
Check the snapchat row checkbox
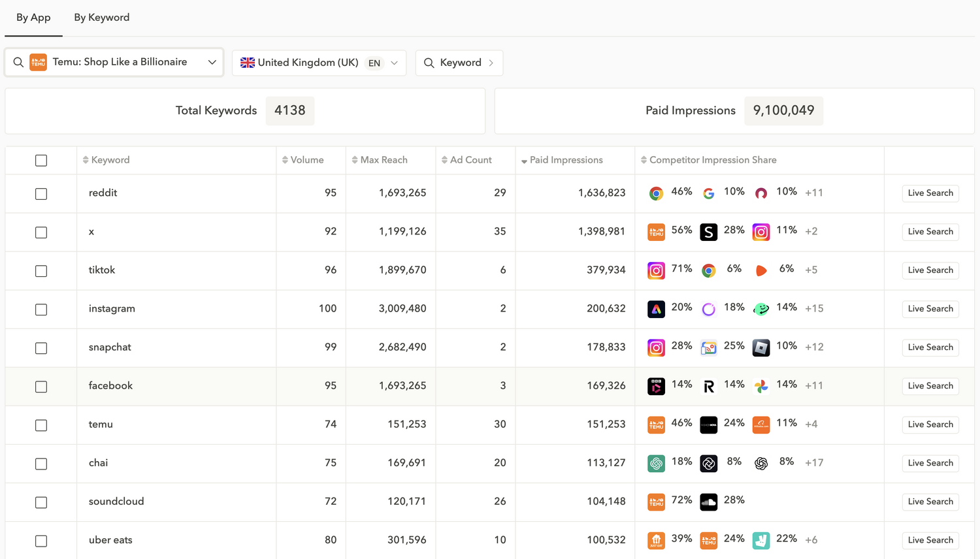tap(41, 348)
